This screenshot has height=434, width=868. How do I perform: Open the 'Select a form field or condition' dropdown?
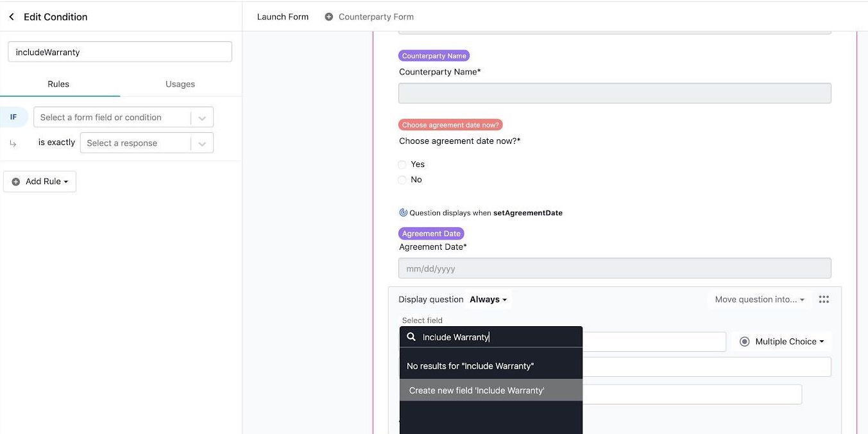(x=123, y=117)
